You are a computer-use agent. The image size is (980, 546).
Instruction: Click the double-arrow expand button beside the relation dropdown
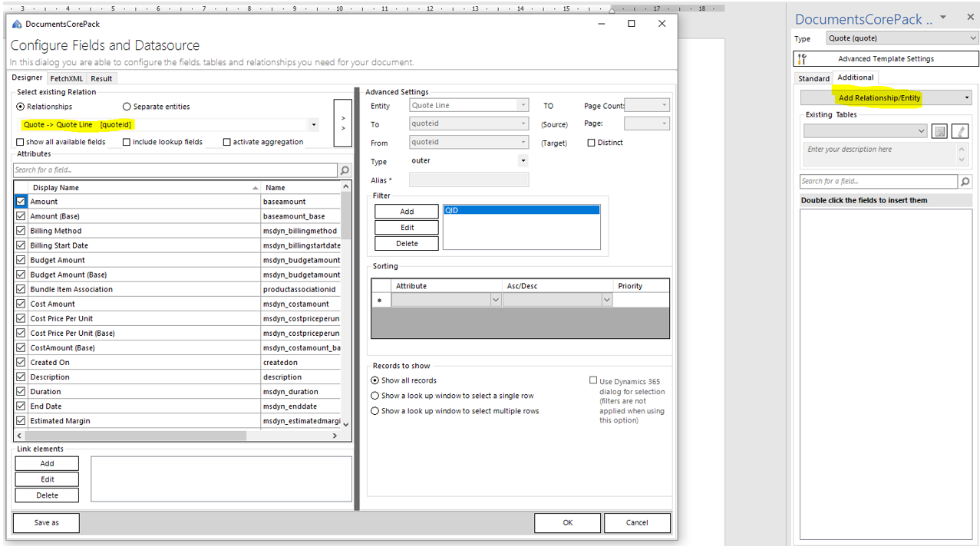342,123
